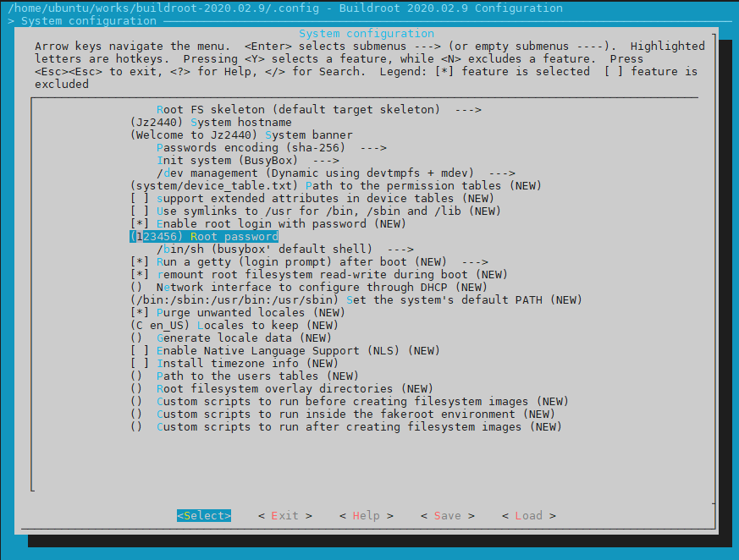Open Init system (BusyBox) submenu
The height and width of the screenshot is (560, 739).
coord(248,161)
